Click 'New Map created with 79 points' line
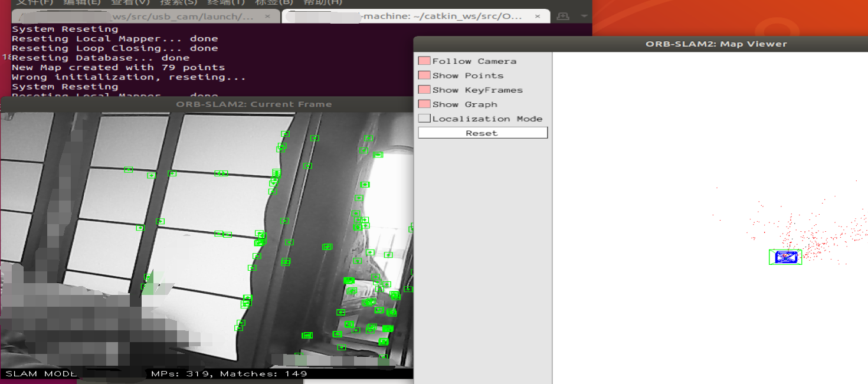Viewport: 868px width, 384px height. click(x=118, y=67)
